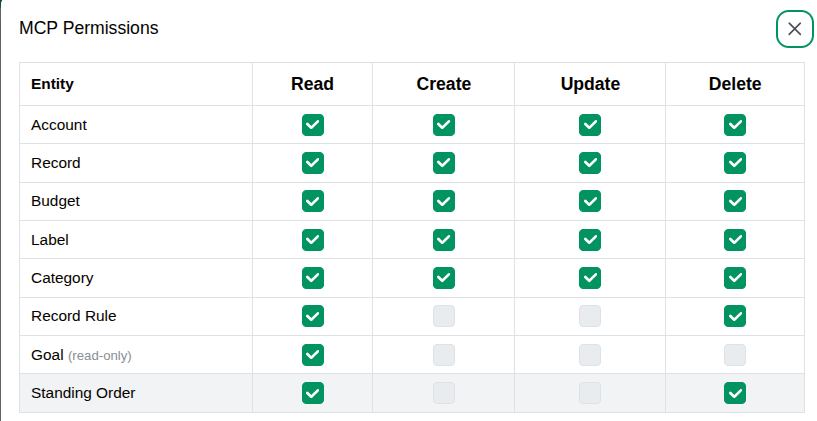The image size is (817, 421).
Task: Uncheck Delete for Standing Order
Action: pyautogui.click(x=735, y=393)
